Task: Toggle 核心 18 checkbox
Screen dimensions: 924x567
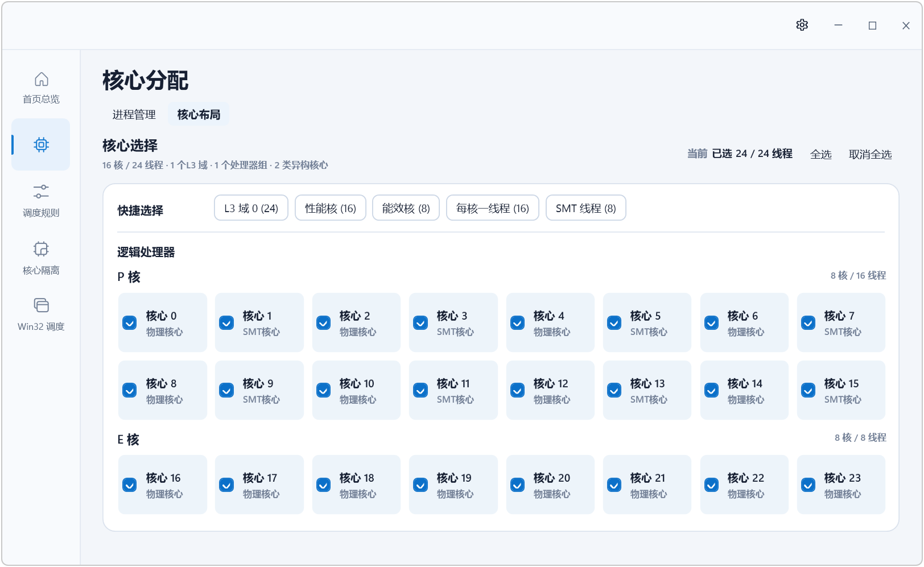Action: [x=323, y=485]
